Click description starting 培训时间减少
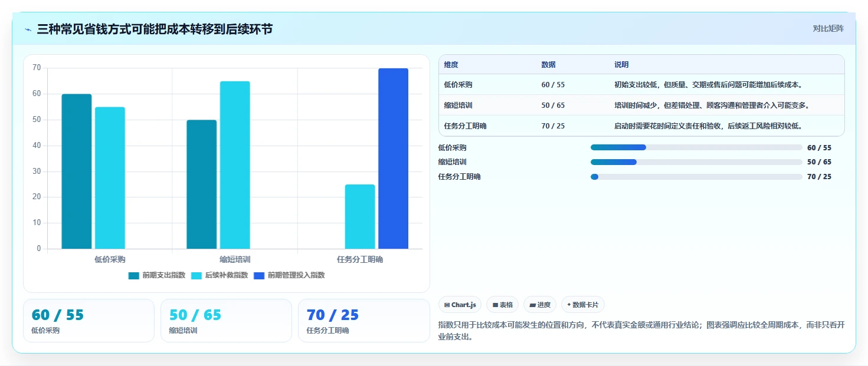The width and height of the screenshot is (868, 366). 712,105
